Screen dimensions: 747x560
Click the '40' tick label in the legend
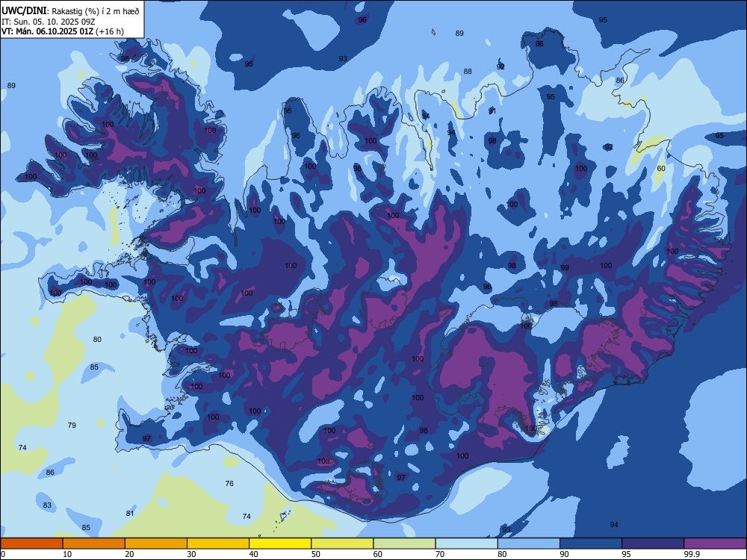pos(253,554)
